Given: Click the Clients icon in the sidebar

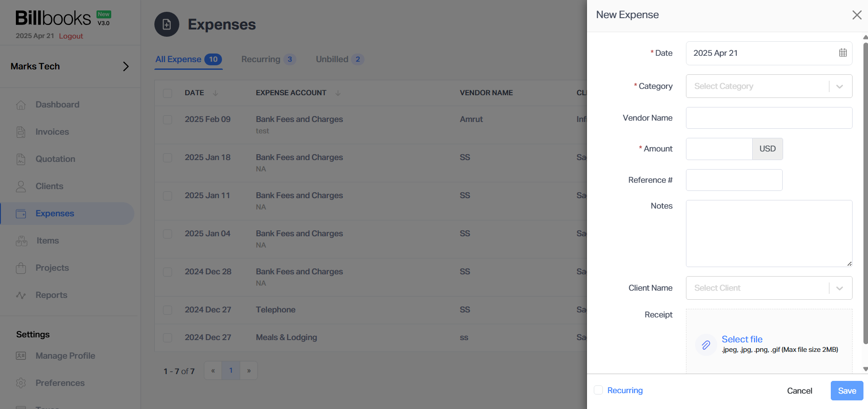Looking at the screenshot, I should tap(21, 186).
